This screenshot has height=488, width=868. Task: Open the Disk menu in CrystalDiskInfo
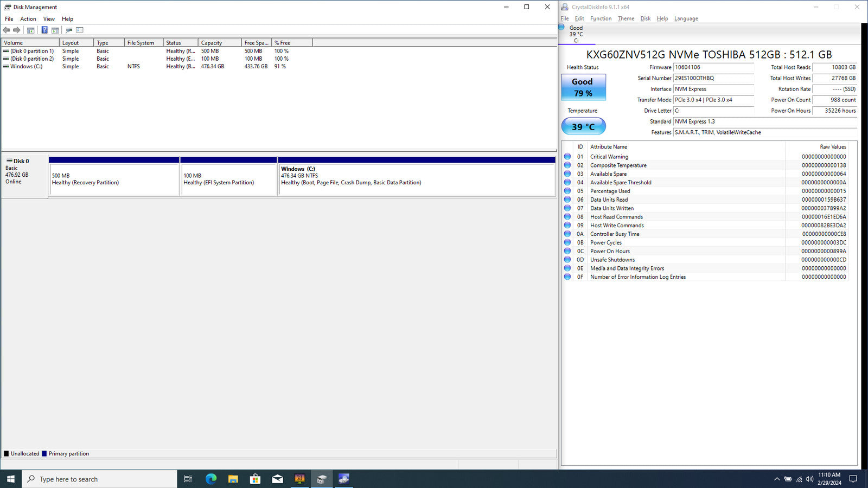point(645,18)
